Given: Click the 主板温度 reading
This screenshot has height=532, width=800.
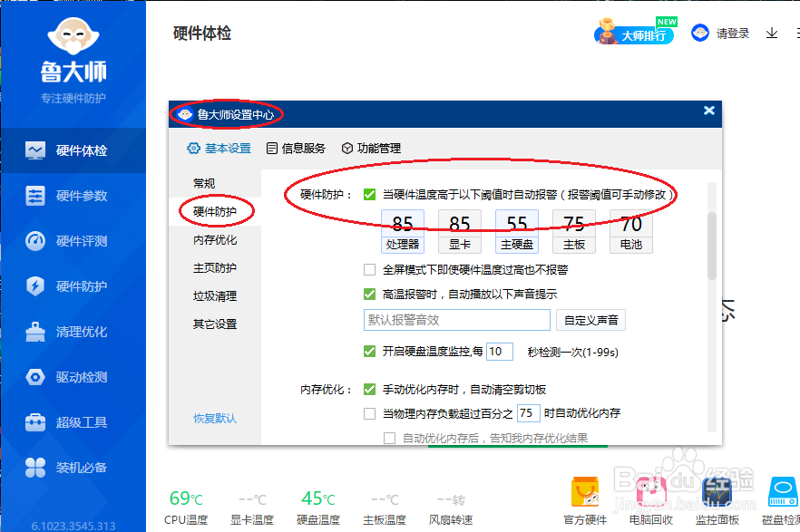Looking at the screenshot, I should point(385,500).
